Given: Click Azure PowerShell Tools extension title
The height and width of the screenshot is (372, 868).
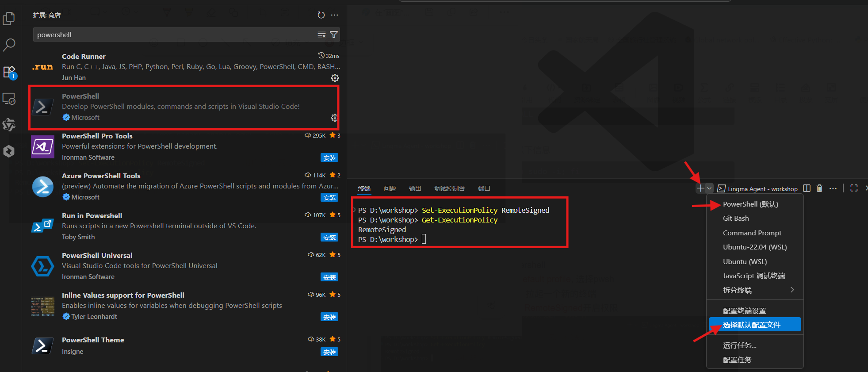Looking at the screenshot, I should (x=101, y=176).
